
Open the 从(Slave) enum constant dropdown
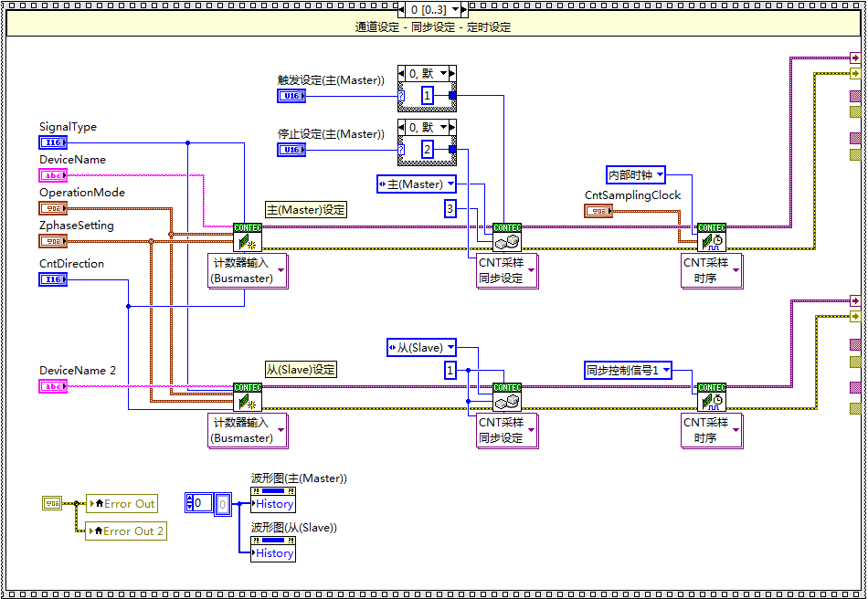[448, 348]
